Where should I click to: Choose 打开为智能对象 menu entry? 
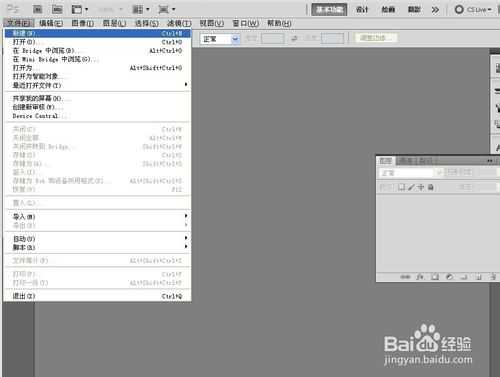[x=97, y=77]
